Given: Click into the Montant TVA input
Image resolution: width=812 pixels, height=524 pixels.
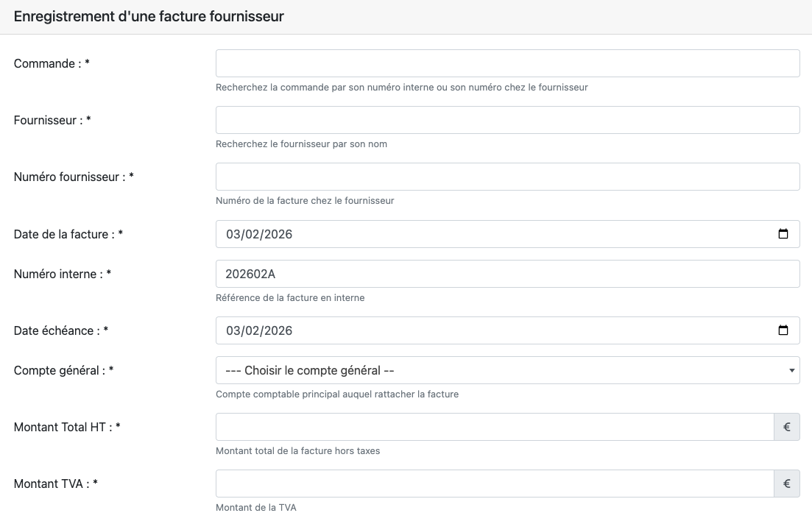Looking at the screenshot, I should [x=494, y=484].
